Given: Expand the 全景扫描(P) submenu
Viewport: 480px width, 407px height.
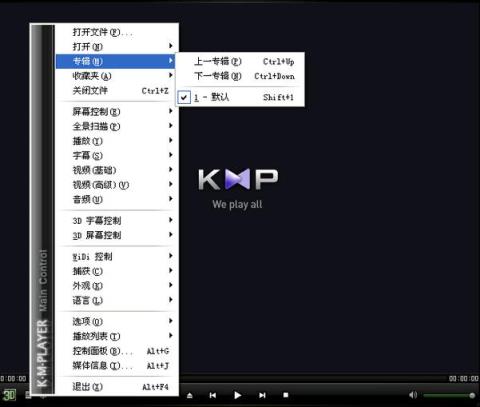Looking at the screenshot, I should tap(116, 126).
